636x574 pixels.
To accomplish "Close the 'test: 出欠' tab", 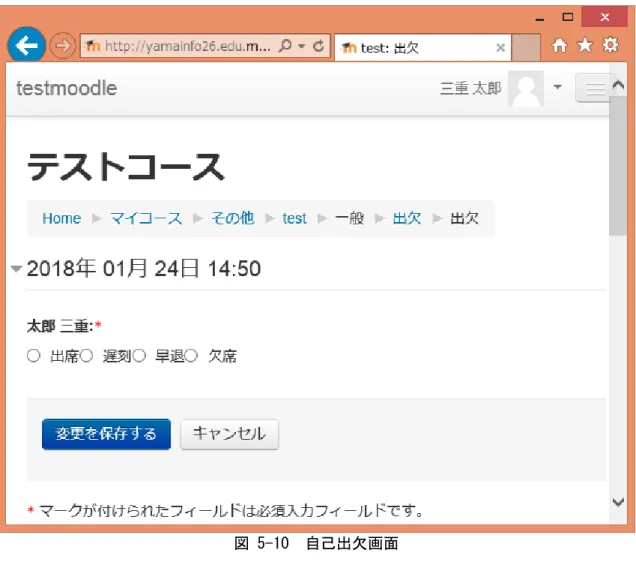I will click(x=501, y=48).
